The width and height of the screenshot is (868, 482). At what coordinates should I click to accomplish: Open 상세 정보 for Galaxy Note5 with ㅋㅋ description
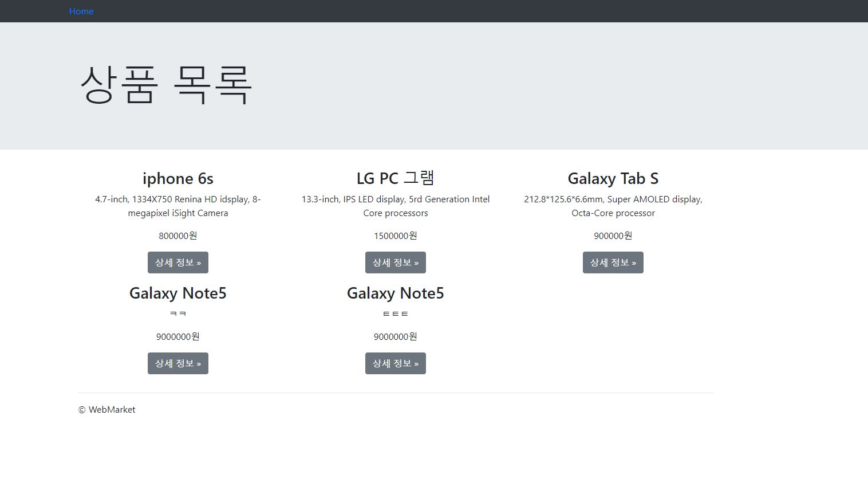[178, 363]
